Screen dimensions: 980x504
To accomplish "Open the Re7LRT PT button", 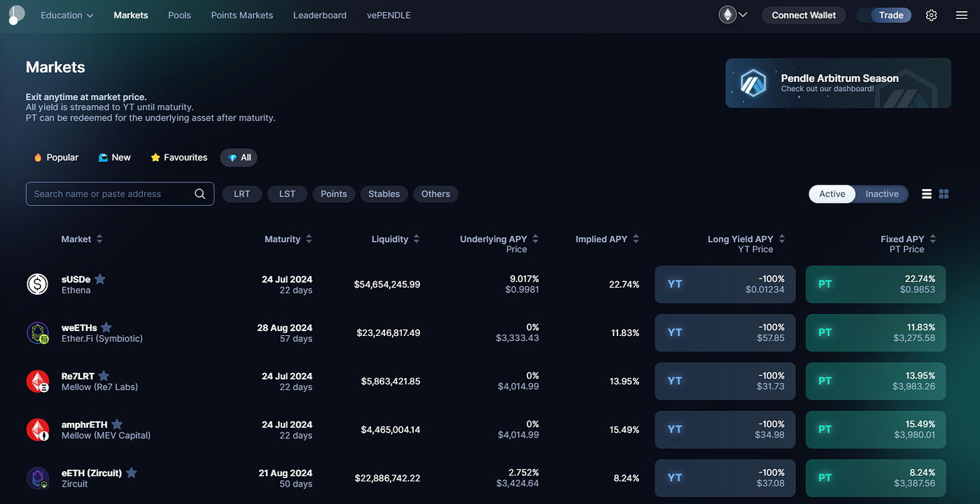I will coord(876,381).
